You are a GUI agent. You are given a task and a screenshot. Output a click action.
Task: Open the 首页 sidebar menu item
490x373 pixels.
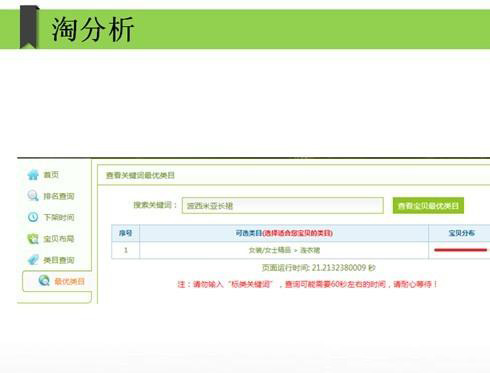[x=51, y=174]
